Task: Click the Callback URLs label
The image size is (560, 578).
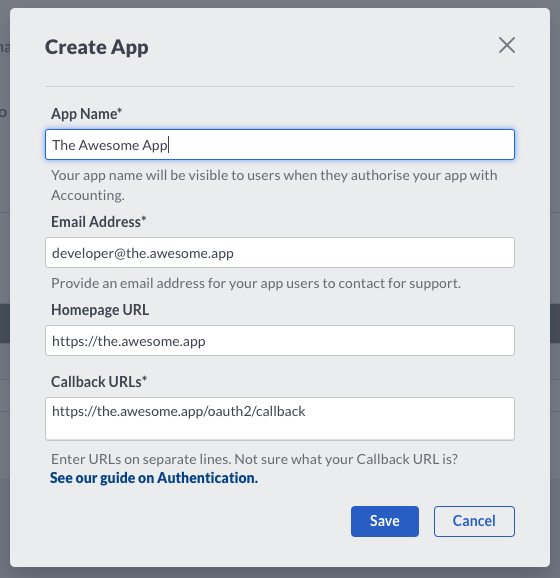Action: (99, 382)
